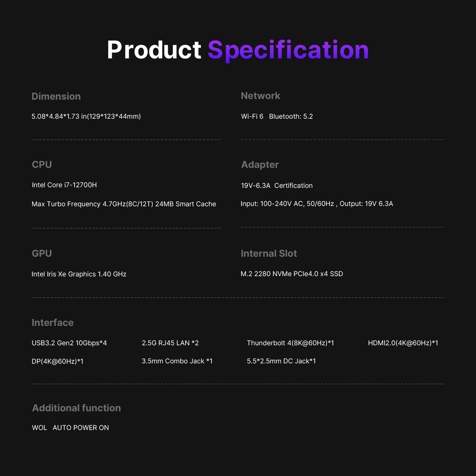
Task: Click the Bluetooth: 5.2 text
Action: coord(291,116)
